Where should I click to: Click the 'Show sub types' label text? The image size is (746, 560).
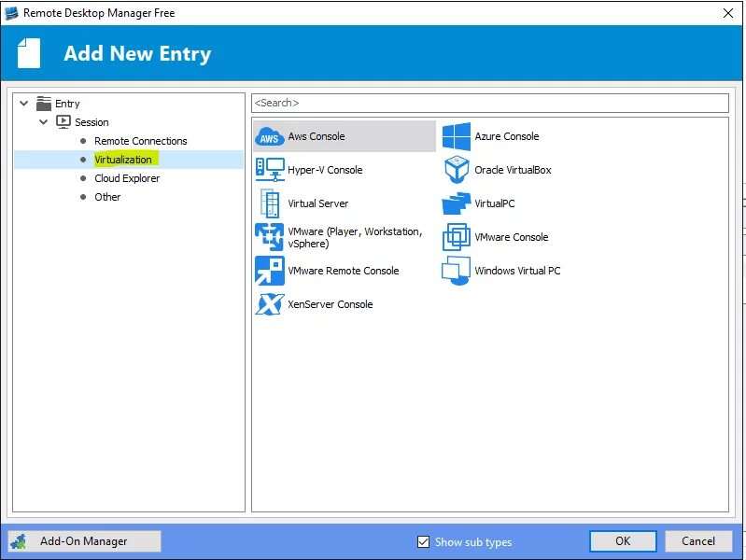coord(473,542)
